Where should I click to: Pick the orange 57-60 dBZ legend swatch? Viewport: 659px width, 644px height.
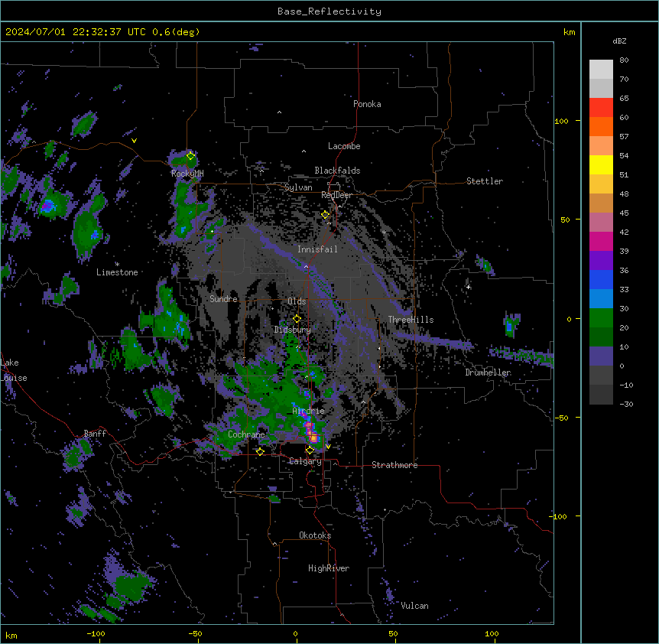point(601,126)
